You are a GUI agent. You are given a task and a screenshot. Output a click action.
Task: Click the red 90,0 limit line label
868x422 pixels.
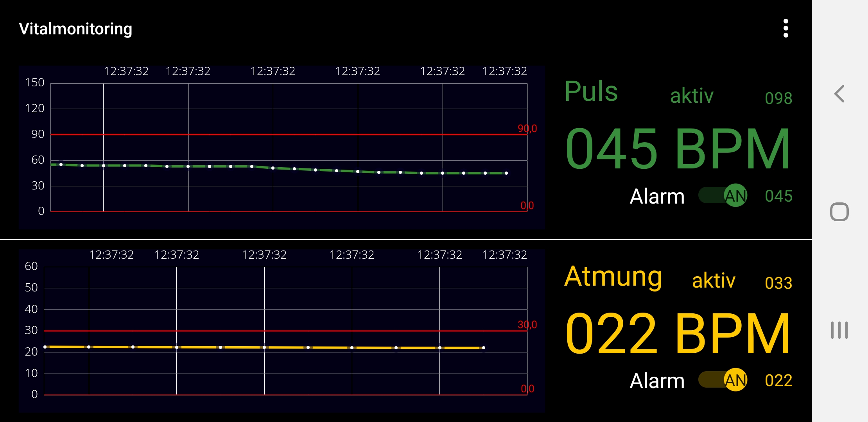point(527,129)
